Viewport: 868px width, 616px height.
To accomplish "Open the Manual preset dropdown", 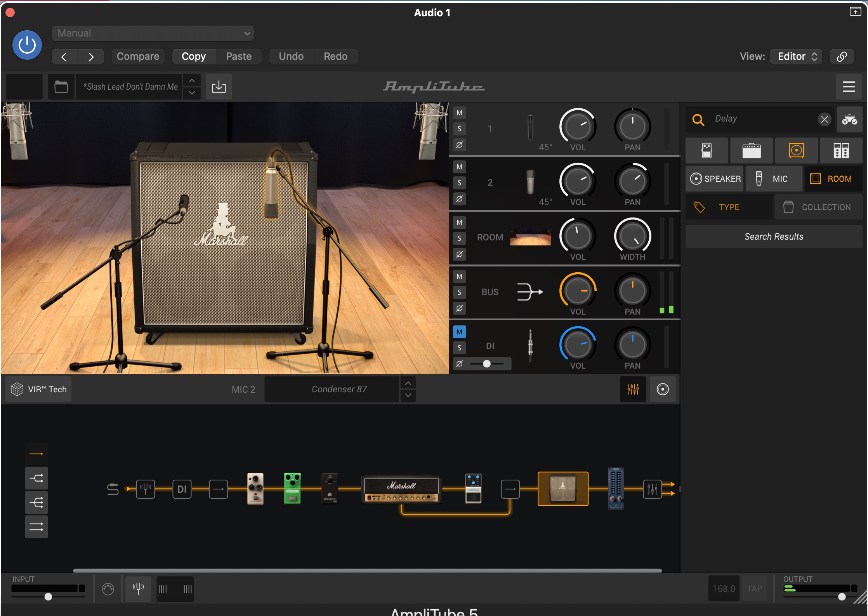I will [x=153, y=33].
